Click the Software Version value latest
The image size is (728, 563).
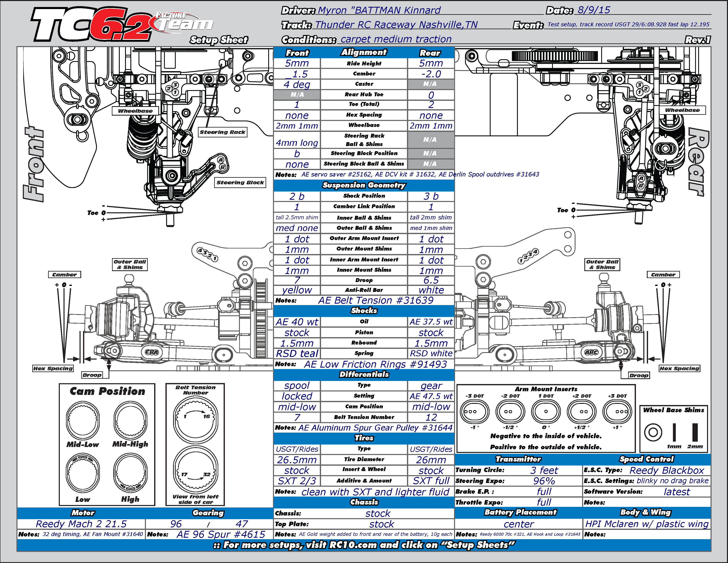677,492
